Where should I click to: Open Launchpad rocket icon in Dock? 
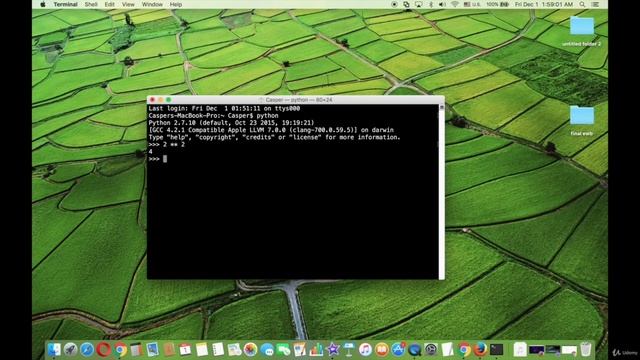70,349
